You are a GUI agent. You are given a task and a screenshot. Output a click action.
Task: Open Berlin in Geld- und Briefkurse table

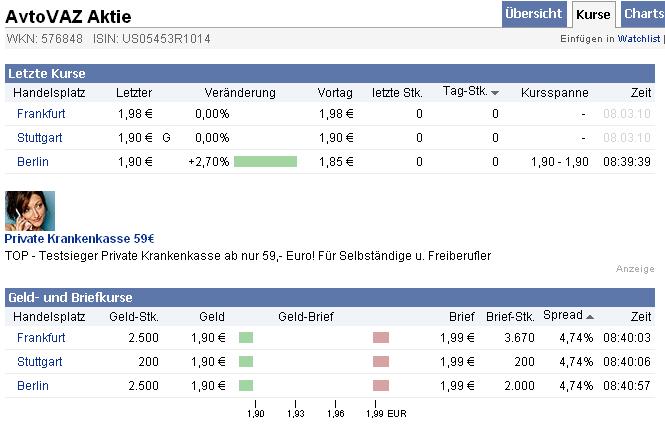[33, 385]
